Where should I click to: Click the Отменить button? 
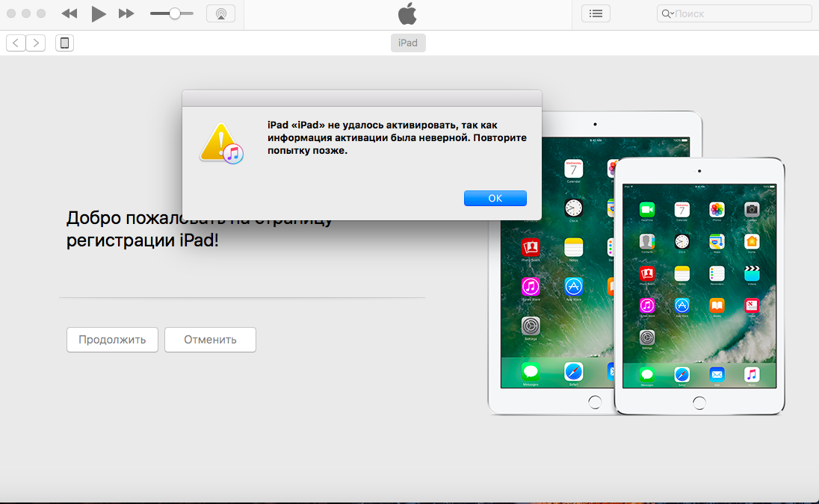tap(210, 340)
